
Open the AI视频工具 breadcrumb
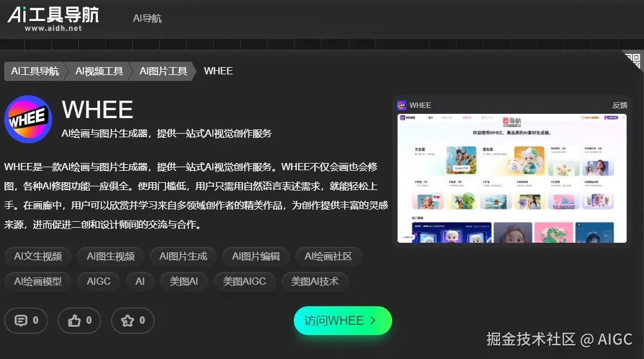[99, 71]
